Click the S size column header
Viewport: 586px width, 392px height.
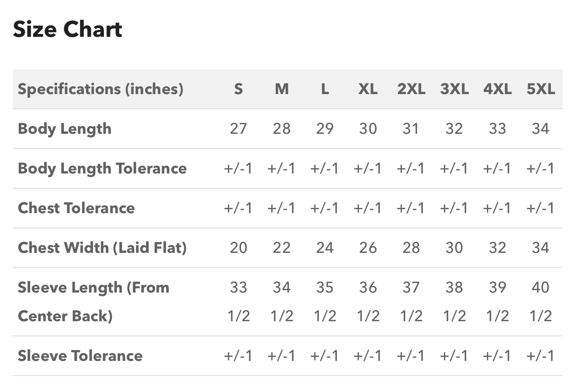(239, 89)
